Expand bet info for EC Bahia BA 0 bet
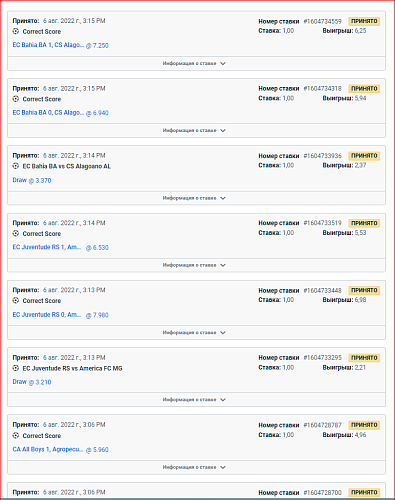The height and width of the screenshot is (500, 395). pos(194,130)
